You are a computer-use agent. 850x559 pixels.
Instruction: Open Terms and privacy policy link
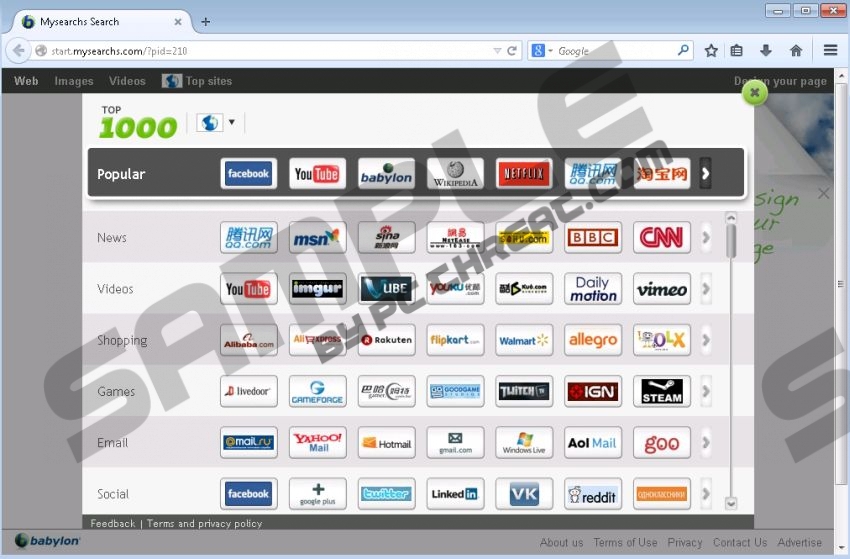pyautogui.click(x=204, y=523)
